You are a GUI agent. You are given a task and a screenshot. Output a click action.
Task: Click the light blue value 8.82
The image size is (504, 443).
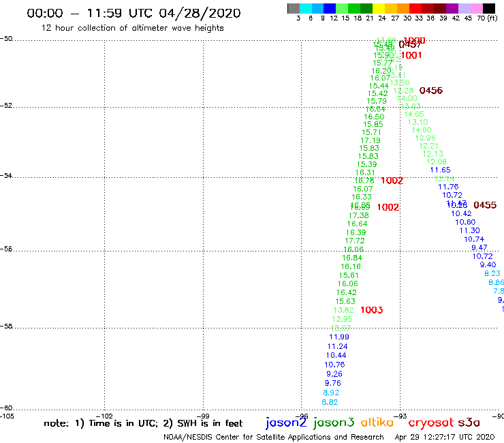[330, 402]
